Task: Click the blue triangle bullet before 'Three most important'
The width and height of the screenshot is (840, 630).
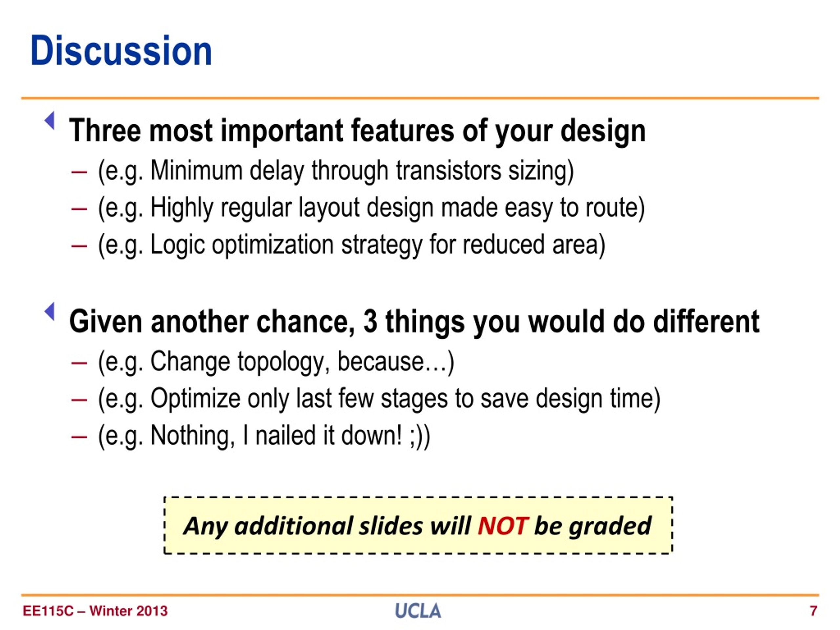Action: (50, 120)
